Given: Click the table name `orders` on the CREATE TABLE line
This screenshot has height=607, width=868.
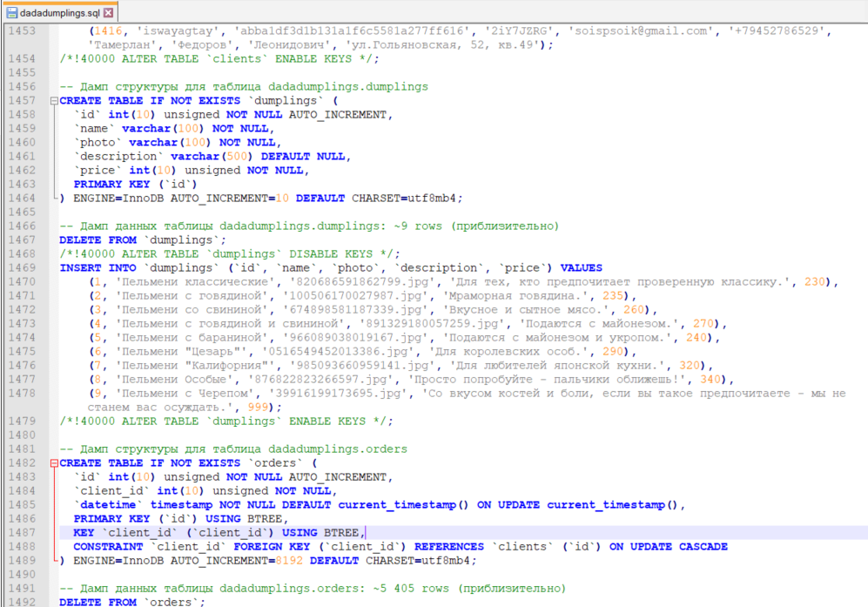Looking at the screenshot, I should pos(275,463).
